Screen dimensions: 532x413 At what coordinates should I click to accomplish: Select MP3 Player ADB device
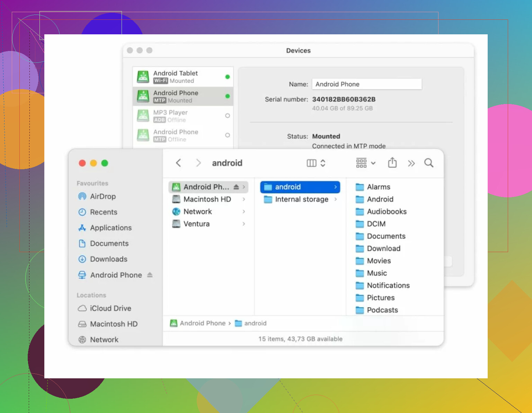pyautogui.click(x=183, y=116)
